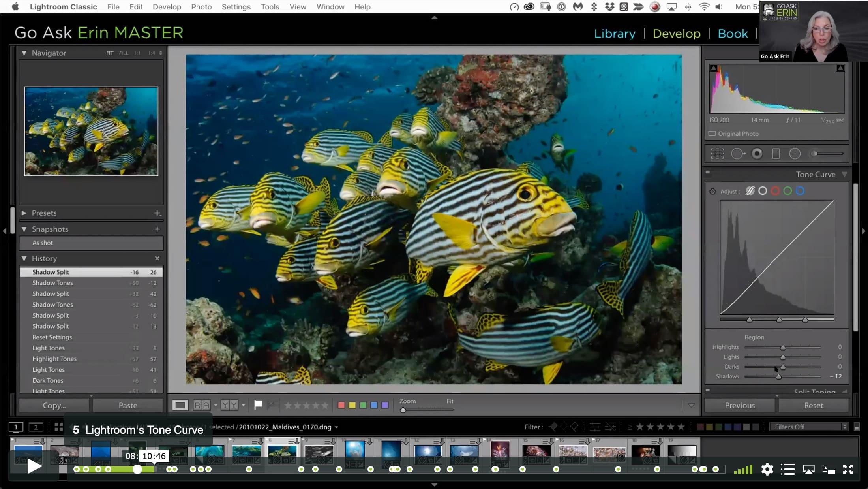This screenshot has height=489, width=868.
Task: Collapse the Navigator panel
Action: tap(24, 53)
